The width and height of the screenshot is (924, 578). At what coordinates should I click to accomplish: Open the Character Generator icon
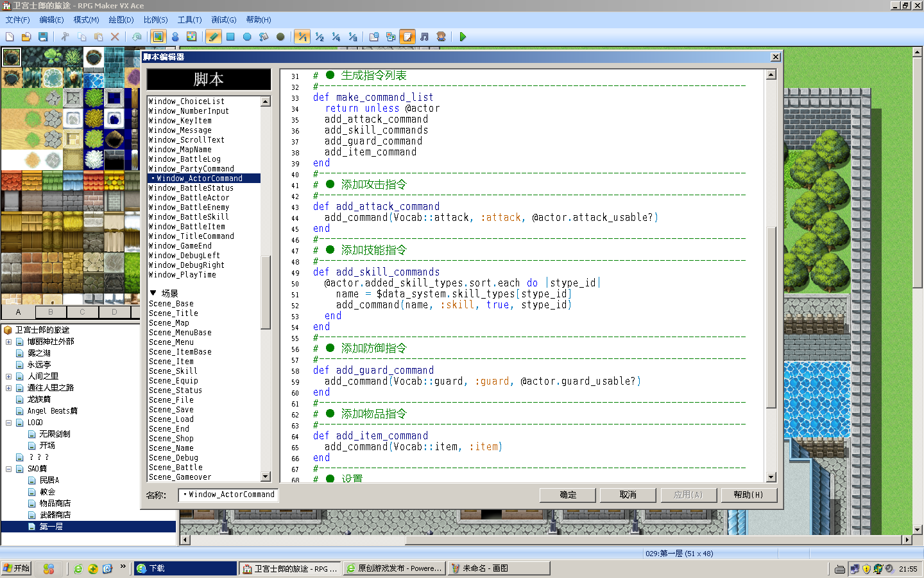pos(441,37)
